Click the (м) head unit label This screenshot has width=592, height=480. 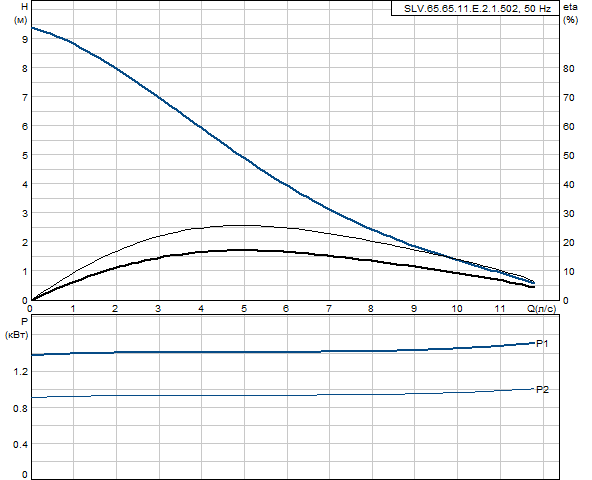click(21, 20)
